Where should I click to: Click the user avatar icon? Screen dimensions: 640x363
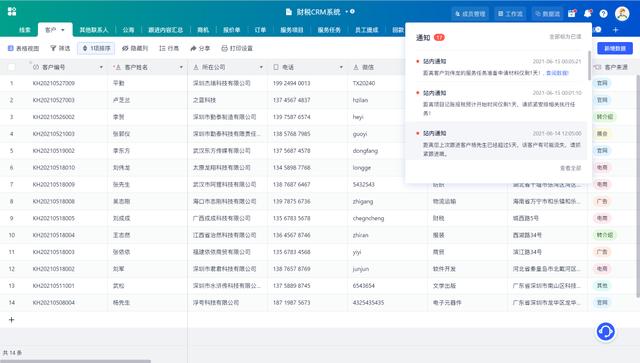(x=622, y=13)
